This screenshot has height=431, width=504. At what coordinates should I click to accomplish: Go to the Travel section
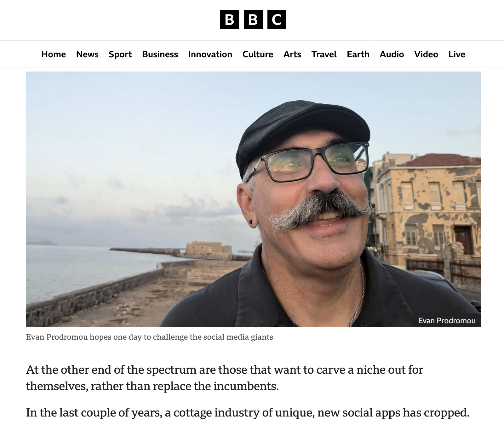[x=324, y=54]
